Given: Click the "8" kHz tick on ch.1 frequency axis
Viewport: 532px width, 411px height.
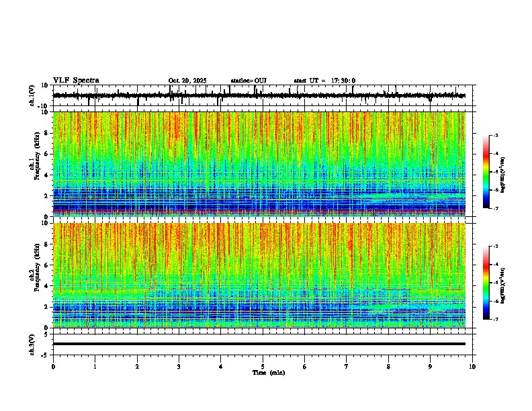Looking at the screenshot, I should [x=46, y=133].
